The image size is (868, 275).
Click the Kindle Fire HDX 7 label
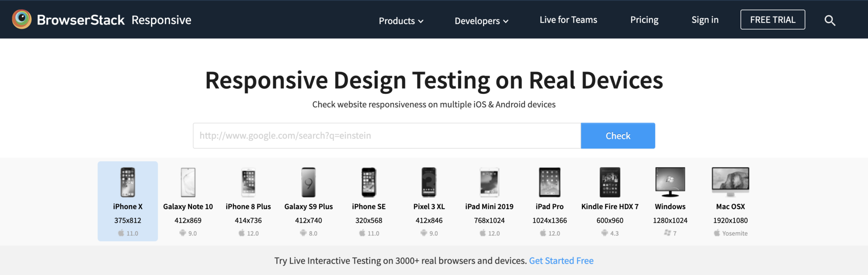610,206
